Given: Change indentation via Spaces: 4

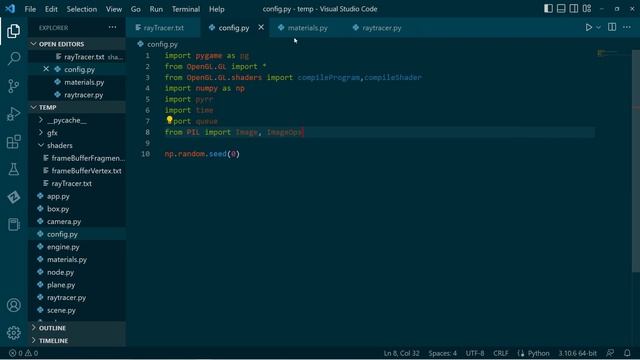Looking at the screenshot, I should pyautogui.click(x=442, y=353).
